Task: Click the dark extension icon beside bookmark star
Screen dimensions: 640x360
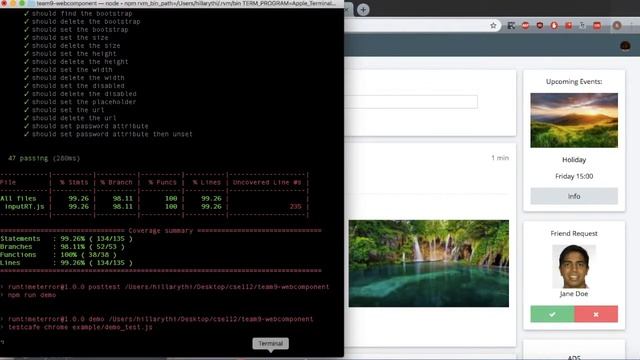Action: pos(511,26)
